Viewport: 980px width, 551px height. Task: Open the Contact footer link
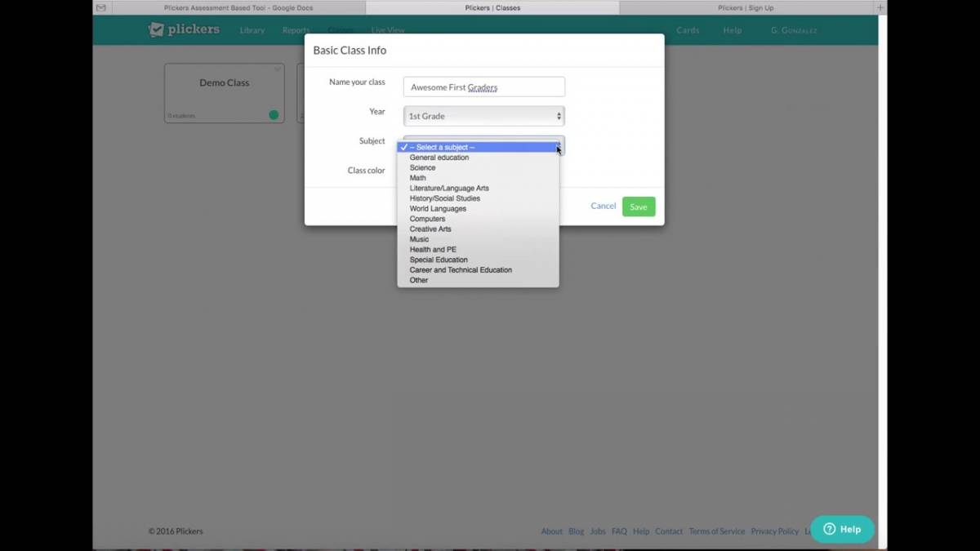point(669,531)
